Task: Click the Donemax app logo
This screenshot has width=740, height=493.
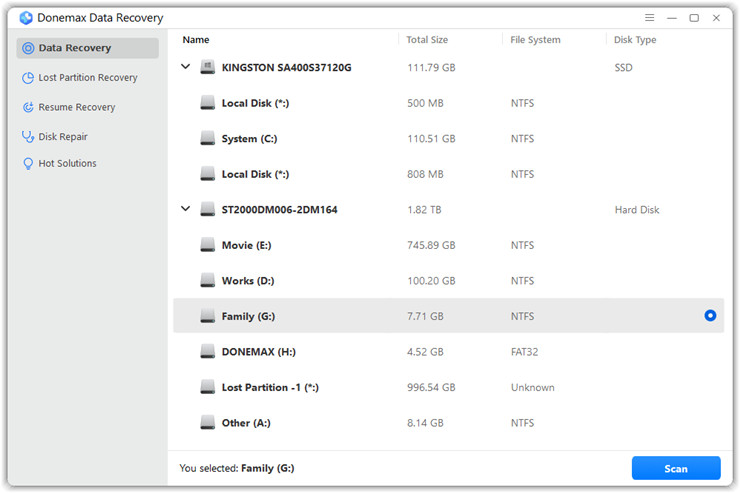Action: (x=26, y=18)
